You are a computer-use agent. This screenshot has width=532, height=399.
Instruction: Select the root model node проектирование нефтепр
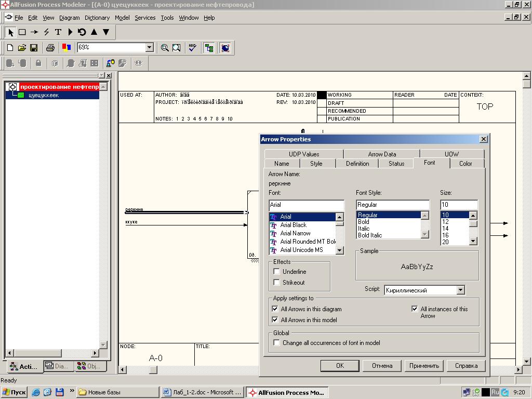59,87
